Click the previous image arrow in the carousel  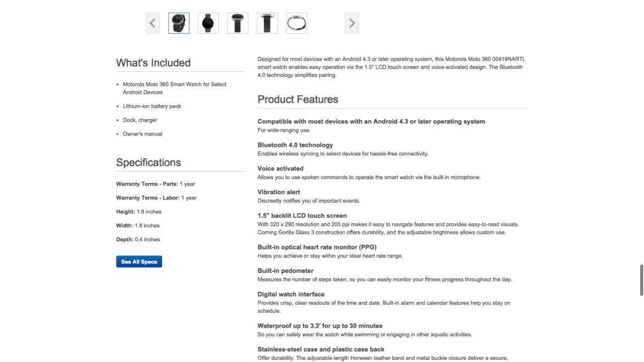[153, 23]
